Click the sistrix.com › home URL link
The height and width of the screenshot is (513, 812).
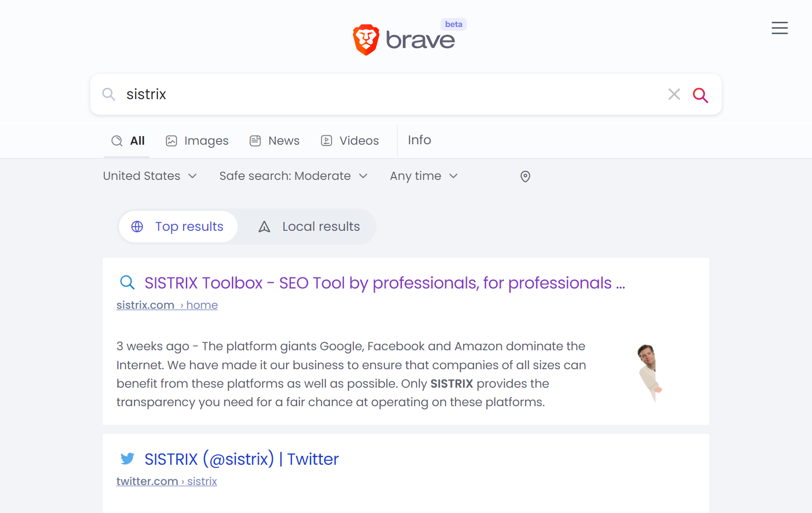click(x=167, y=305)
